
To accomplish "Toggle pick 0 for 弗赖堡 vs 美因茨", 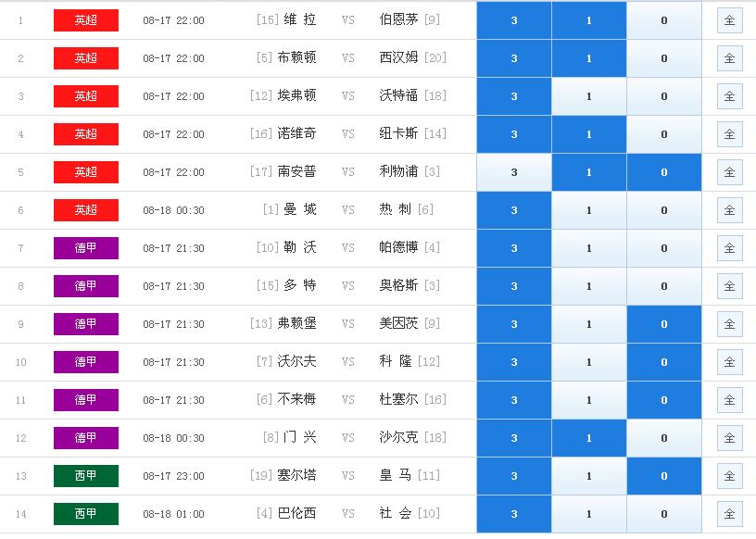I will (664, 324).
